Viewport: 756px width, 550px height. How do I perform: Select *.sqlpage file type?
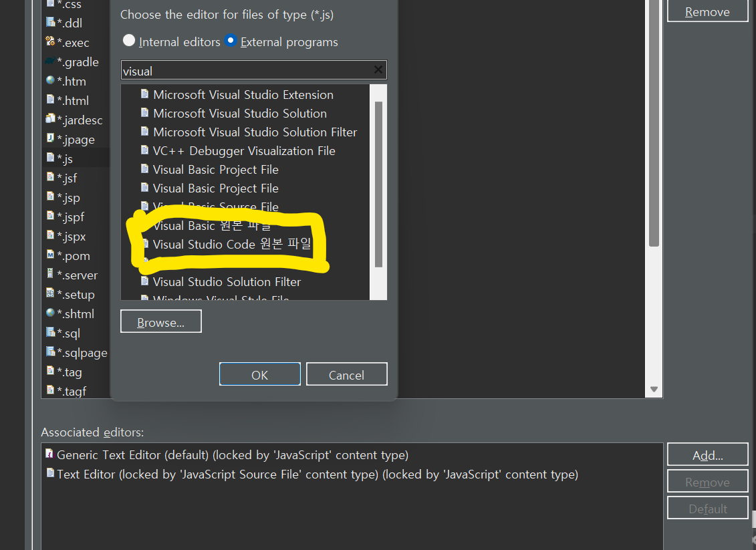point(82,353)
